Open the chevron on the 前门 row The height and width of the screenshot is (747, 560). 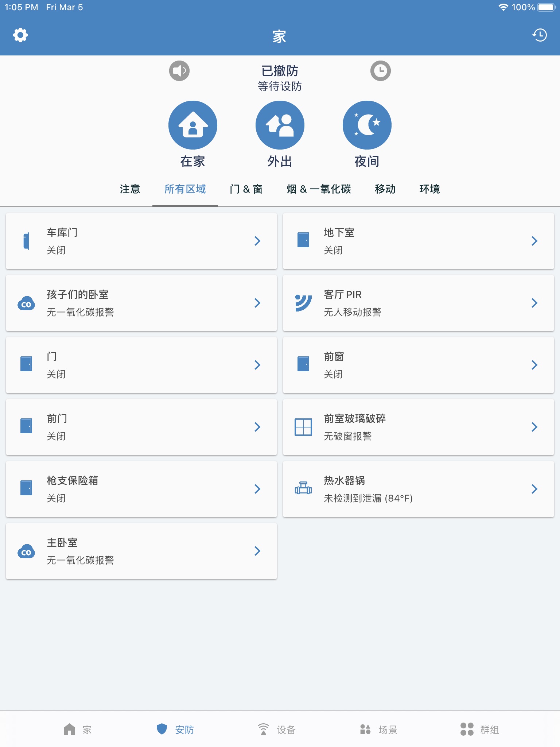pos(257,427)
